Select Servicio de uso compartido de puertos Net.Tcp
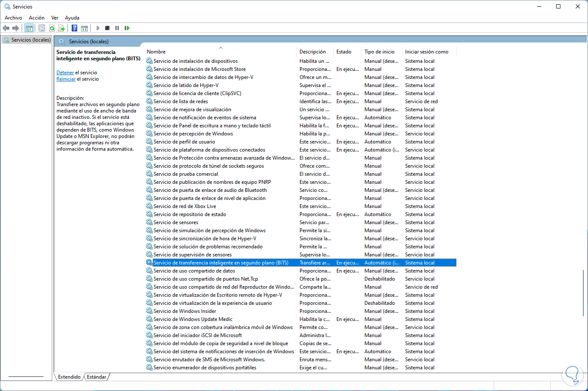This screenshot has width=588, height=391. [x=301, y=279]
